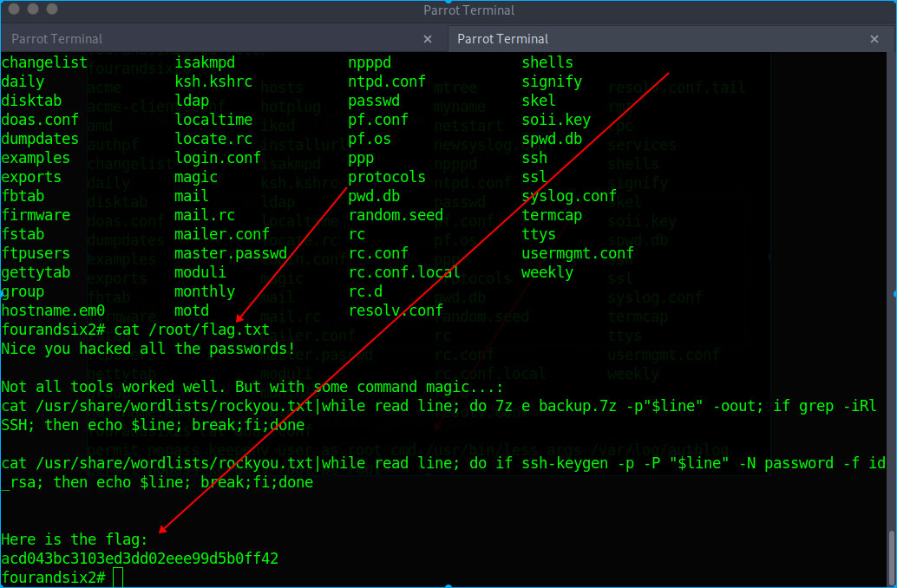The image size is (897, 588).
Task: Click the flag hash acd043bc3103ed3dd02eee99d5b0ff42
Action: (x=140, y=559)
